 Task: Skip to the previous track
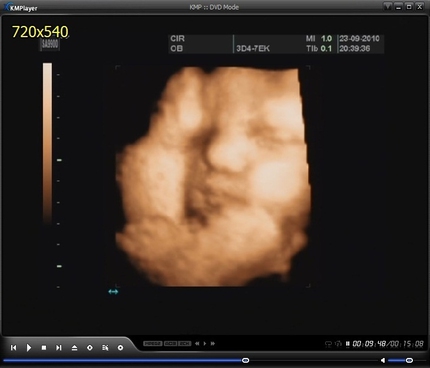tap(13, 348)
